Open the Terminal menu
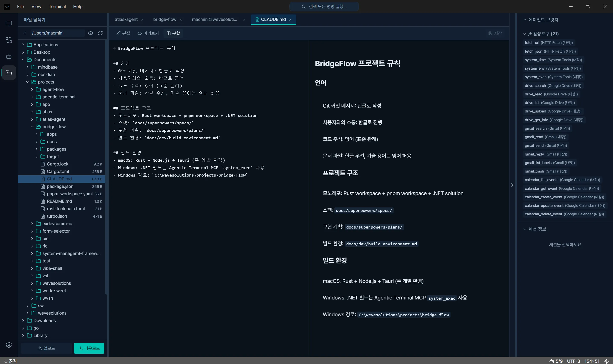The image size is (613, 364). (57, 6)
